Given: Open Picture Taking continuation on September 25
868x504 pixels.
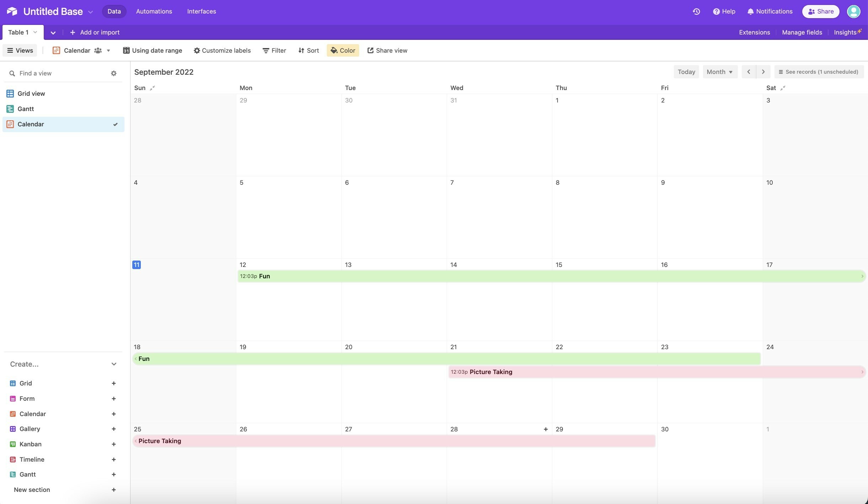Looking at the screenshot, I should [x=394, y=441].
